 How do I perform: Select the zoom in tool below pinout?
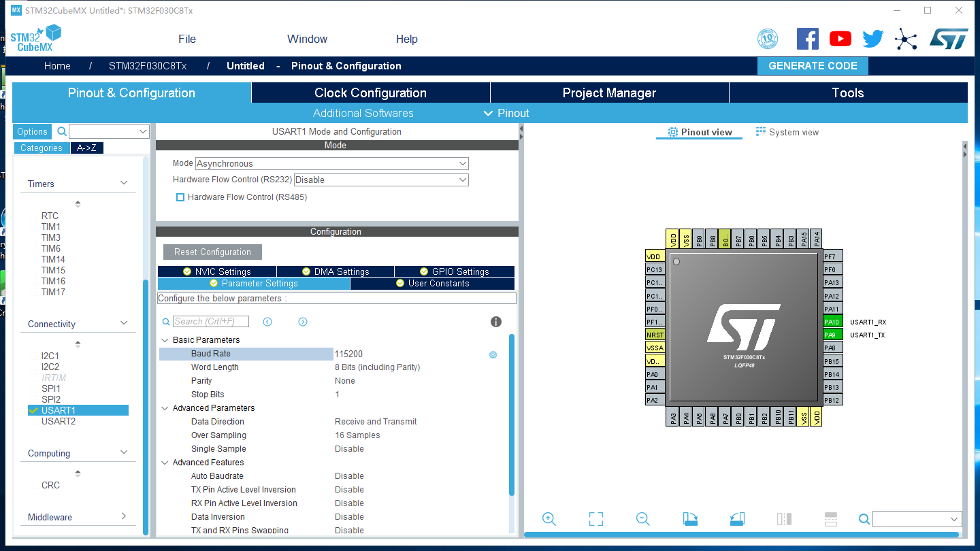(x=549, y=518)
